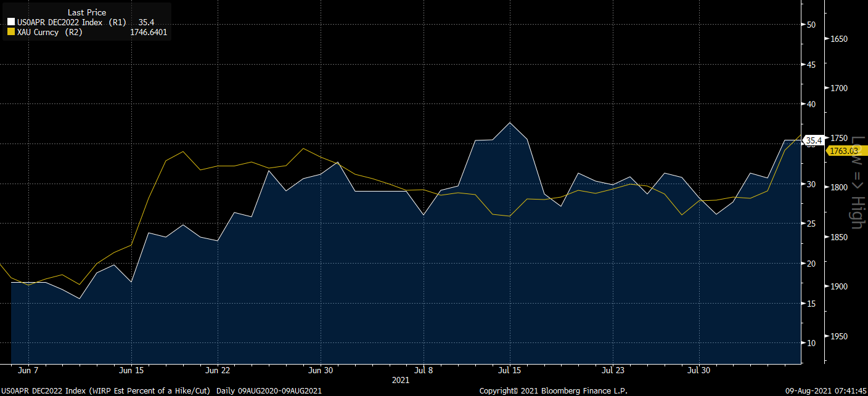Click the 1750 label on R2 axis
The width and height of the screenshot is (868, 396).
click(839, 138)
